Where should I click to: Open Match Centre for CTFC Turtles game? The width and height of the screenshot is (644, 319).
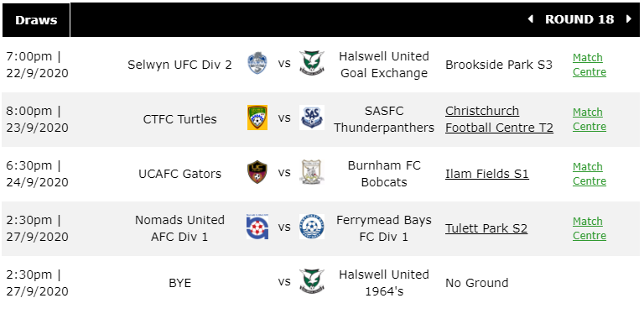589,119
